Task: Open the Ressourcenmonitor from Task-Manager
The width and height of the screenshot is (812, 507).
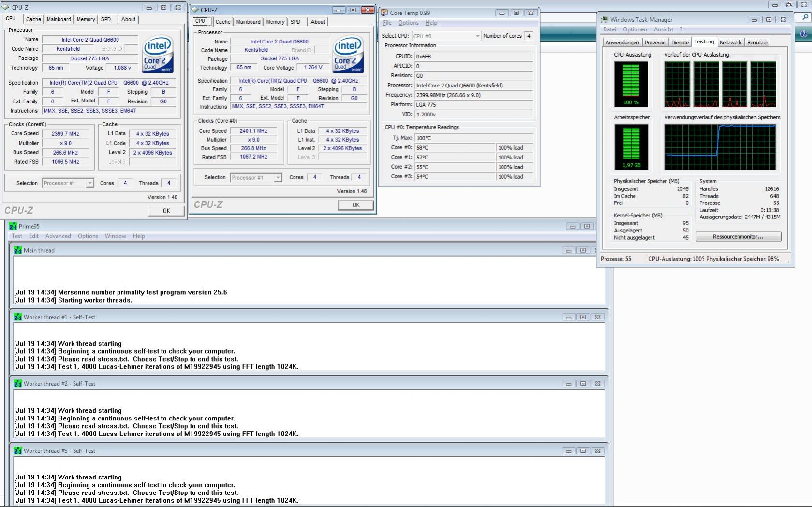Action: [738, 236]
